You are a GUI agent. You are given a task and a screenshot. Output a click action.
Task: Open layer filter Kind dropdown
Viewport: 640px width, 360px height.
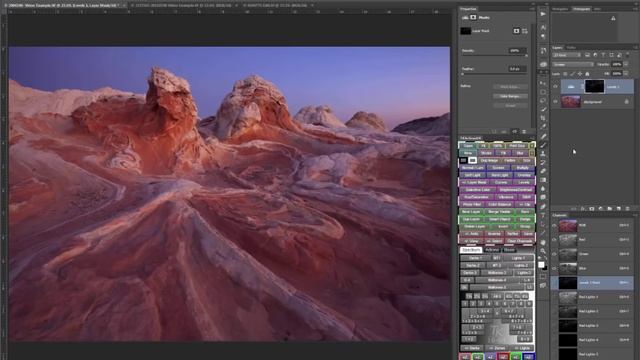[567, 55]
